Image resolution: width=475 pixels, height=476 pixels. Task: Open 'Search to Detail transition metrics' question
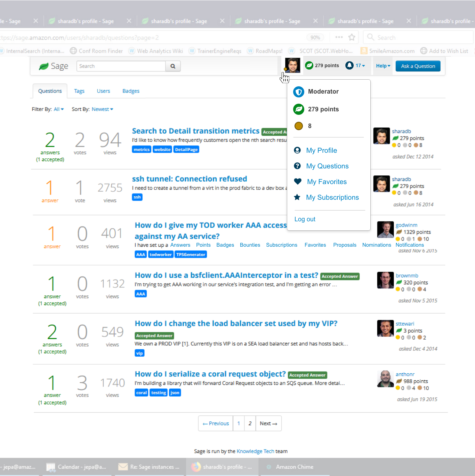coord(196,131)
